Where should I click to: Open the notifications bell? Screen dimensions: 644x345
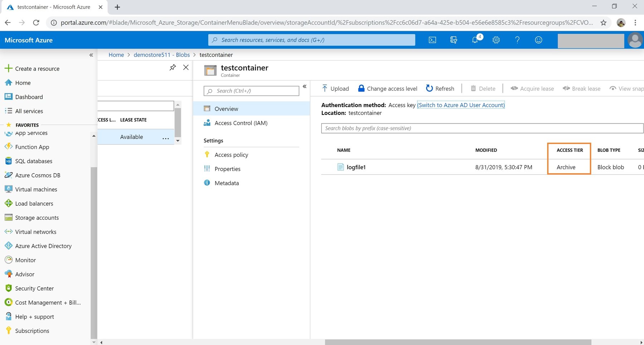point(475,40)
